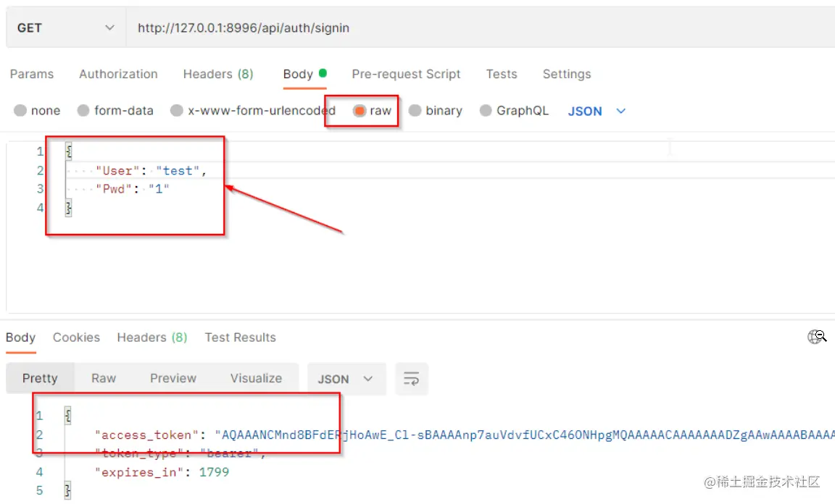Open the request Headers (8) tab
835x504 pixels.
tap(218, 74)
